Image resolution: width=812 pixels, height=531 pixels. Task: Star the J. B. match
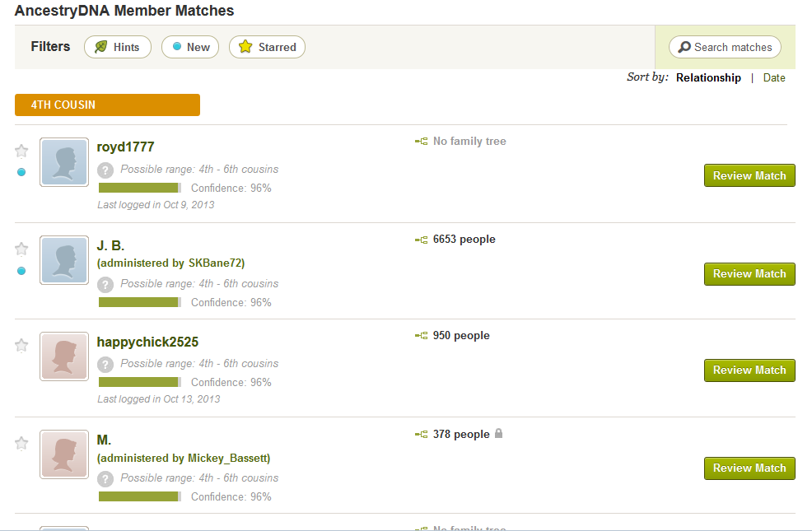pyautogui.click(x=21, y=249)
